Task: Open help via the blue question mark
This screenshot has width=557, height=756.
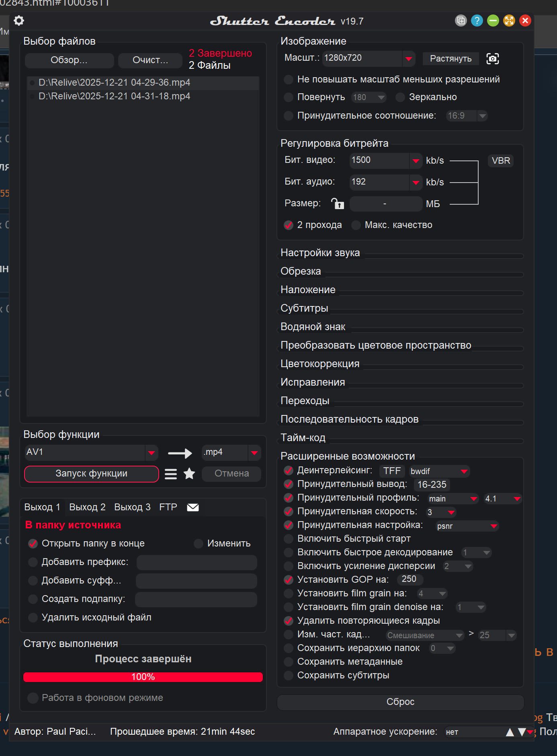Action: 477,21
